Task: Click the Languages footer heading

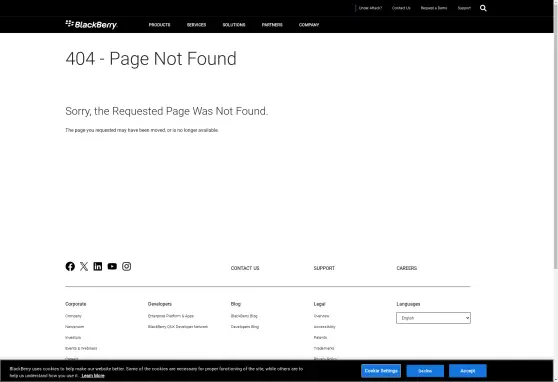Action: (x=408, y=304)
